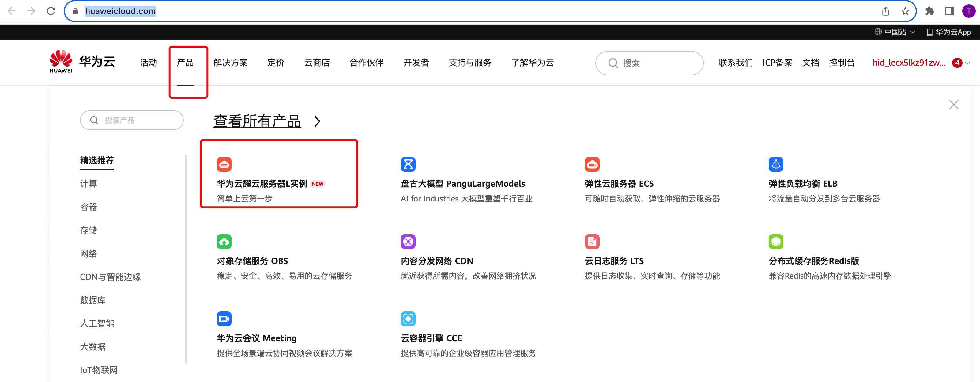Open the 定价 menu
The image size is (980, 382).
(x=276, y=63)
